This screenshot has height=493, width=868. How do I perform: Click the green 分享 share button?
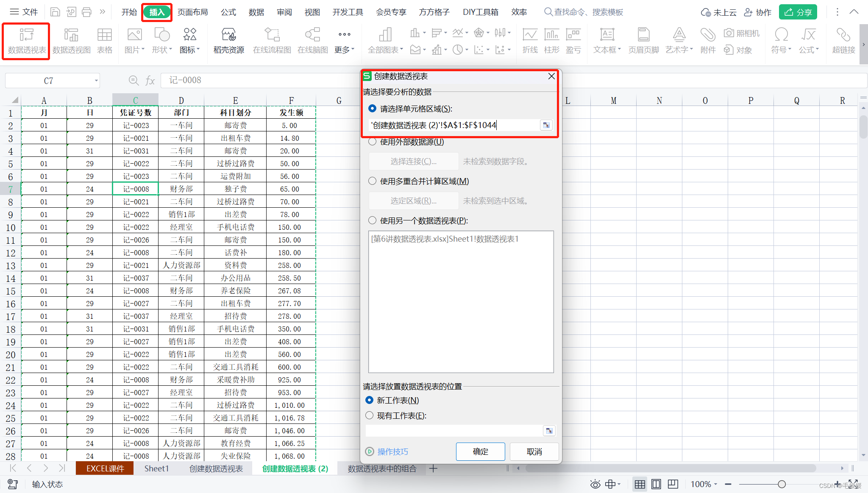798,12
